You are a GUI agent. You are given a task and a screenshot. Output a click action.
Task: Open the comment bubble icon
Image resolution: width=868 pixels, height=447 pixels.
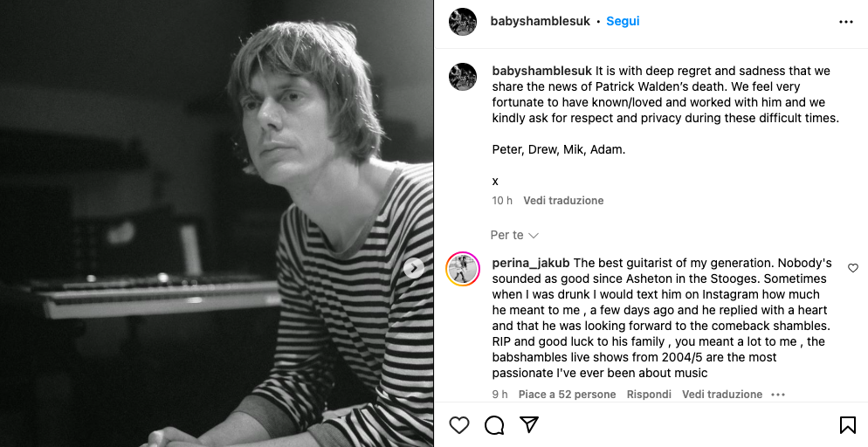click(x=494, y=425)
